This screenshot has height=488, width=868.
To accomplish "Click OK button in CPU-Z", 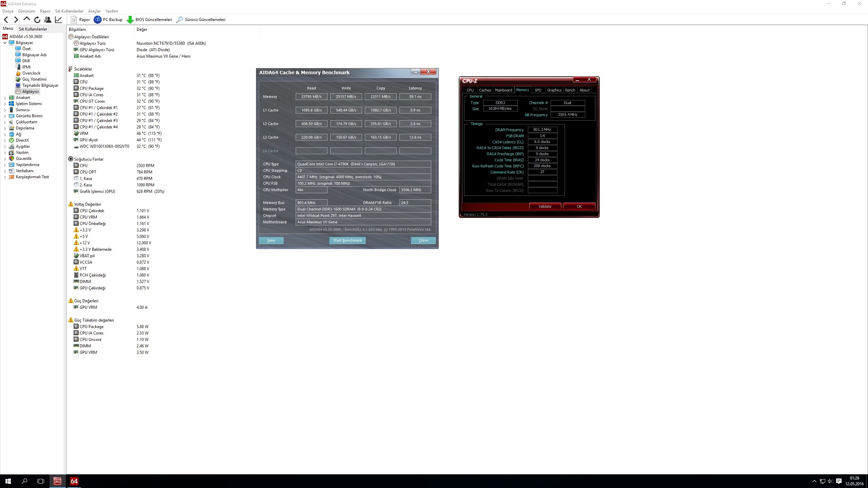I will [579, 206].
